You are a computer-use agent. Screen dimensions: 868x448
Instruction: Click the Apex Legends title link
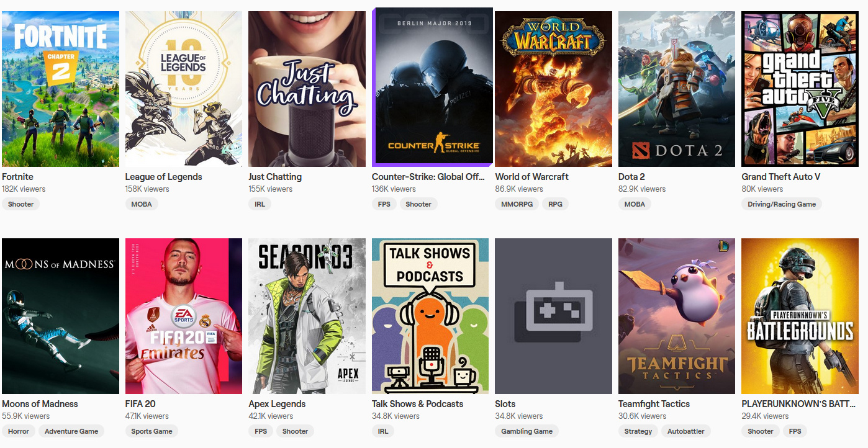tap(277, 404)
